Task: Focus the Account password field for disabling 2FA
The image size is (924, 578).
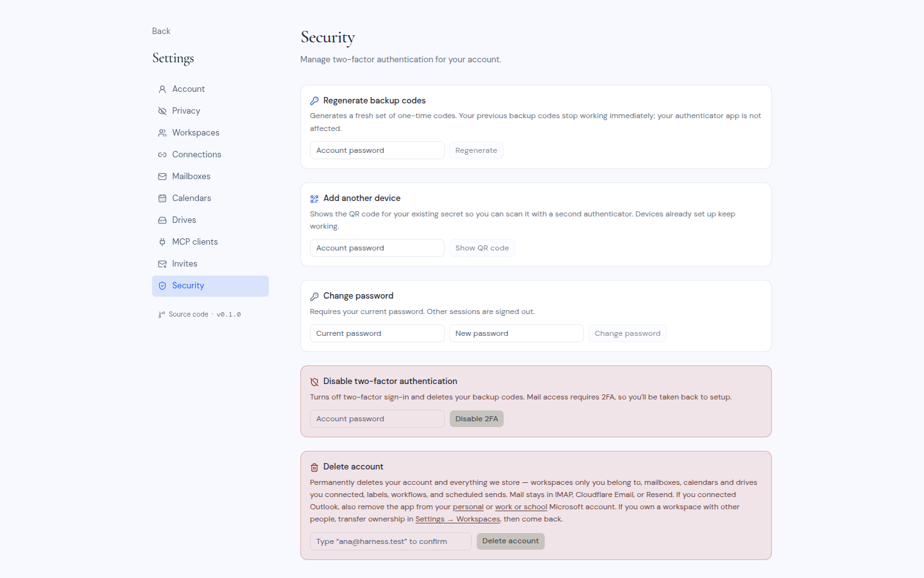Action: [x=377, y=419]
